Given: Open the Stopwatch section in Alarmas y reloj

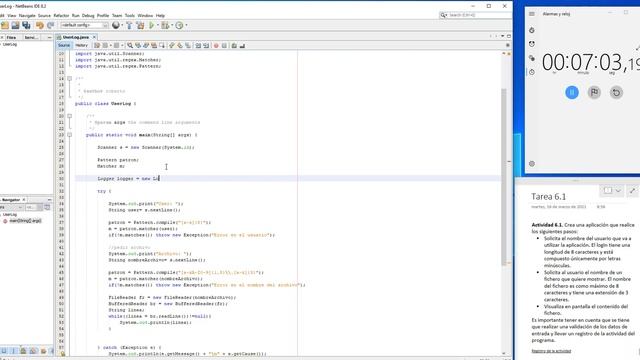Looking at the screenshot, I should point(531,72).
